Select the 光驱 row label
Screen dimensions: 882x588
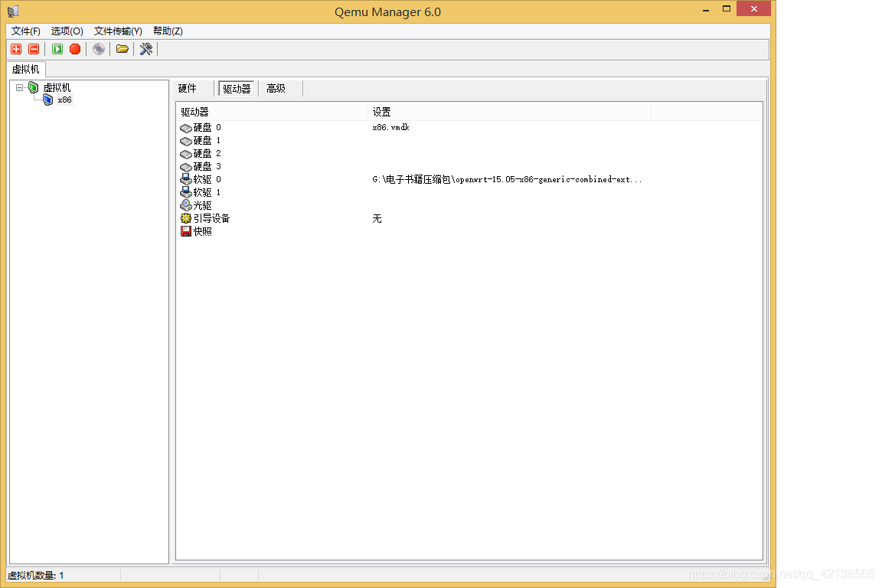tap(202, 205)
